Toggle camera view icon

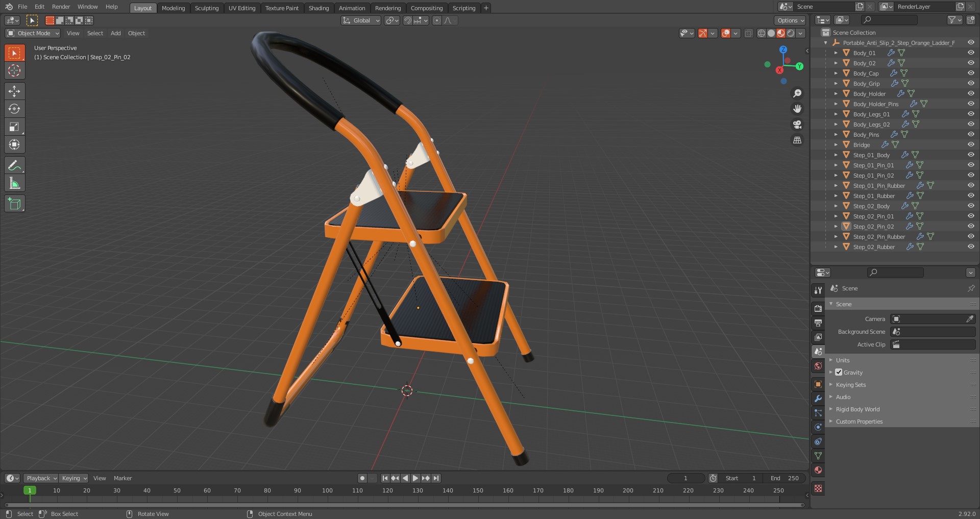point(797,125)
